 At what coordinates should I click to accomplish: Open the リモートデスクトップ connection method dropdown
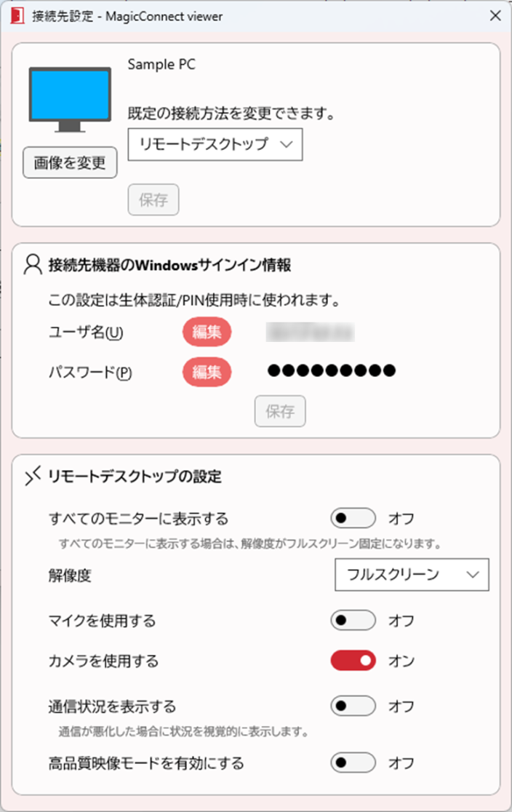click(x=215, y=145)
